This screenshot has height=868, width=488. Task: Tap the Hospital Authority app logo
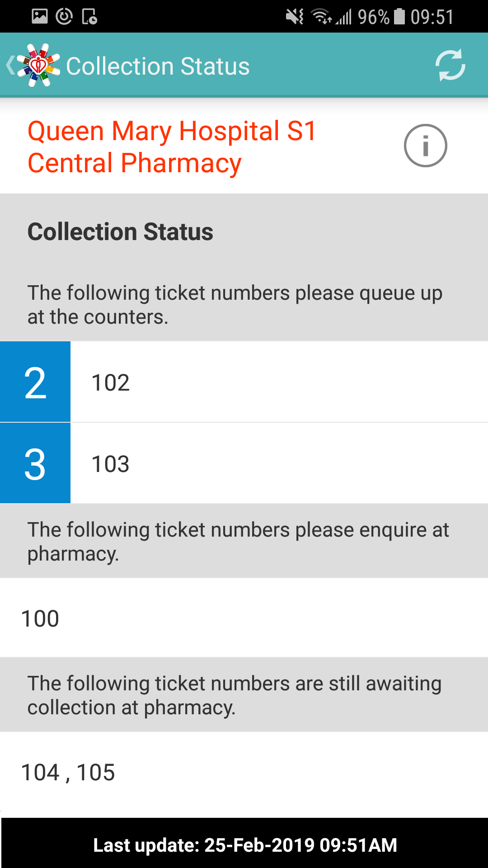click(x=39, y=66)
